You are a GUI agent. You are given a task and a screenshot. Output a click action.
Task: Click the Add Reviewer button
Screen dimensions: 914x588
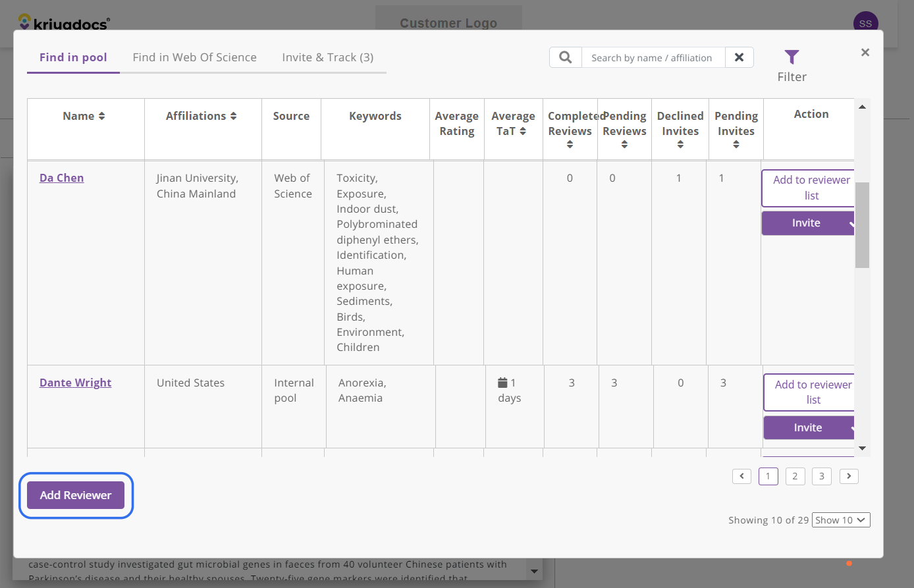click(x=76, y=495)
